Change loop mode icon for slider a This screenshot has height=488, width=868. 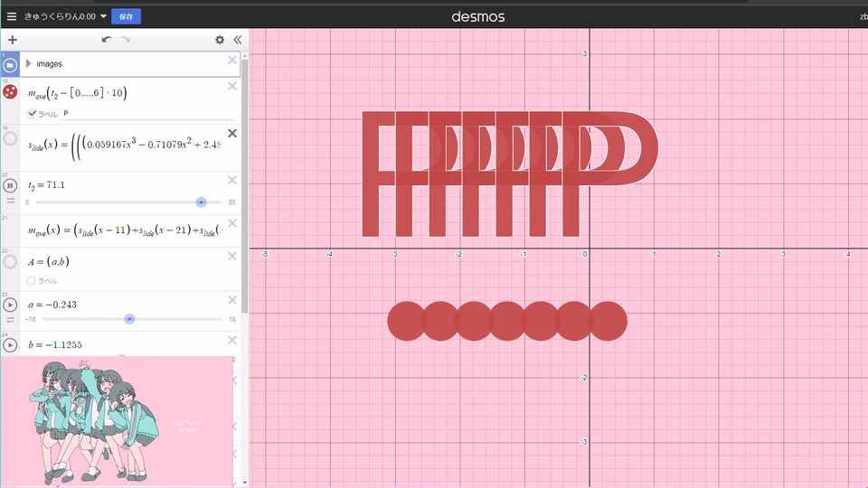[10, 320]
